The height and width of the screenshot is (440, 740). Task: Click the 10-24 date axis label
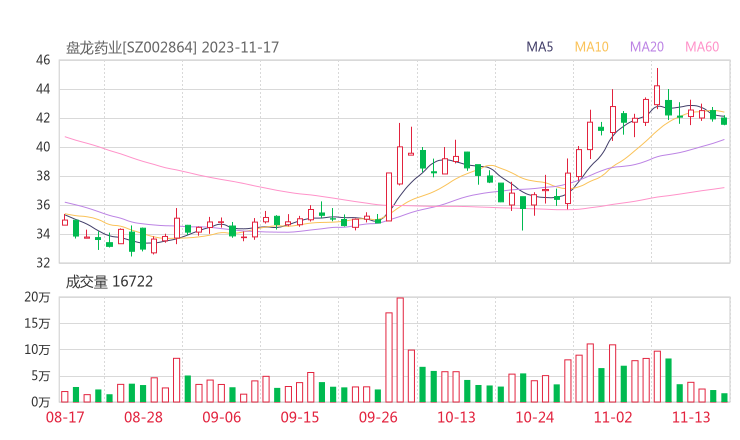535,417
